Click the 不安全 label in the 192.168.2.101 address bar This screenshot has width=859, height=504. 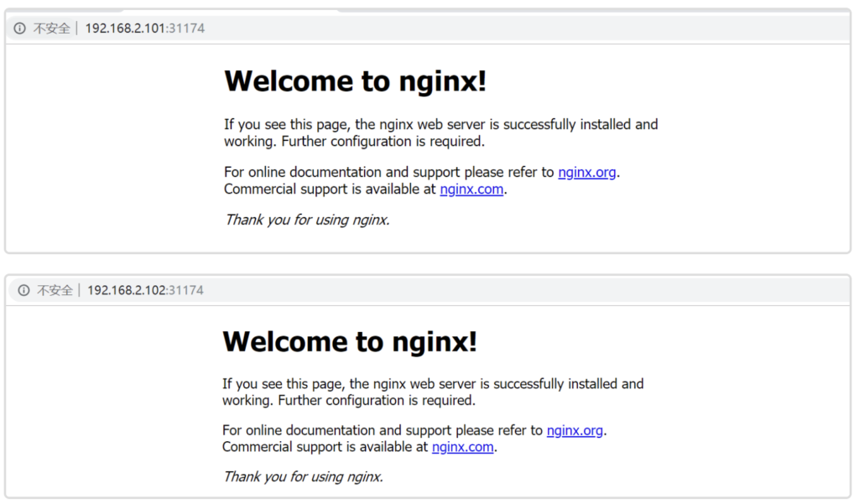pyautogui.click(x=51, y=29)
